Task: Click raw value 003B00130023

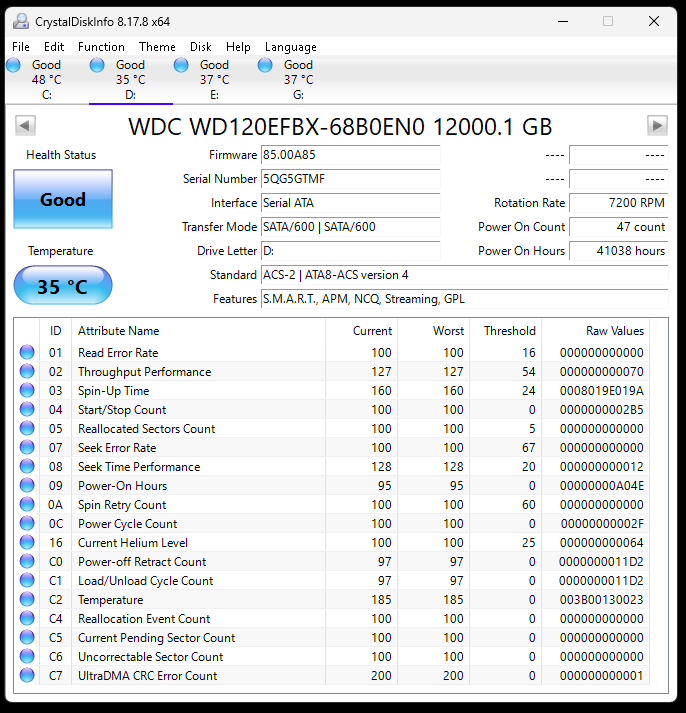Action: tap(602, 600)
